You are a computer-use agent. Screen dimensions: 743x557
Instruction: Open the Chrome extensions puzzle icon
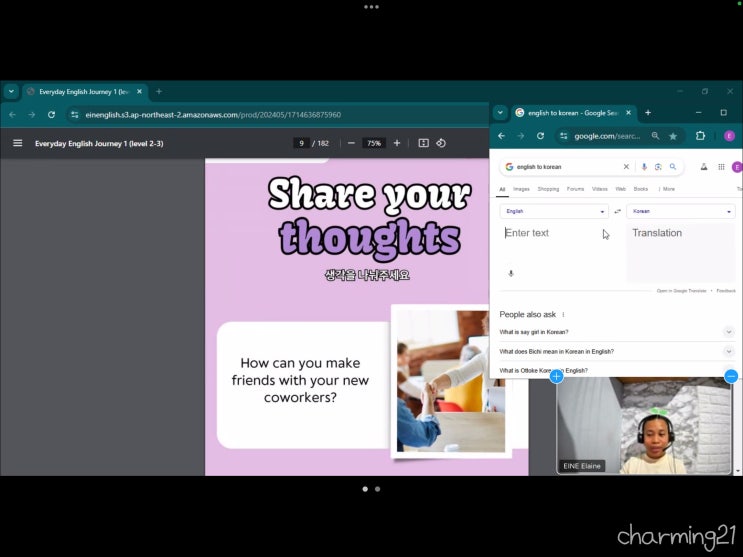pyautogui.click(x=700, y=136)
